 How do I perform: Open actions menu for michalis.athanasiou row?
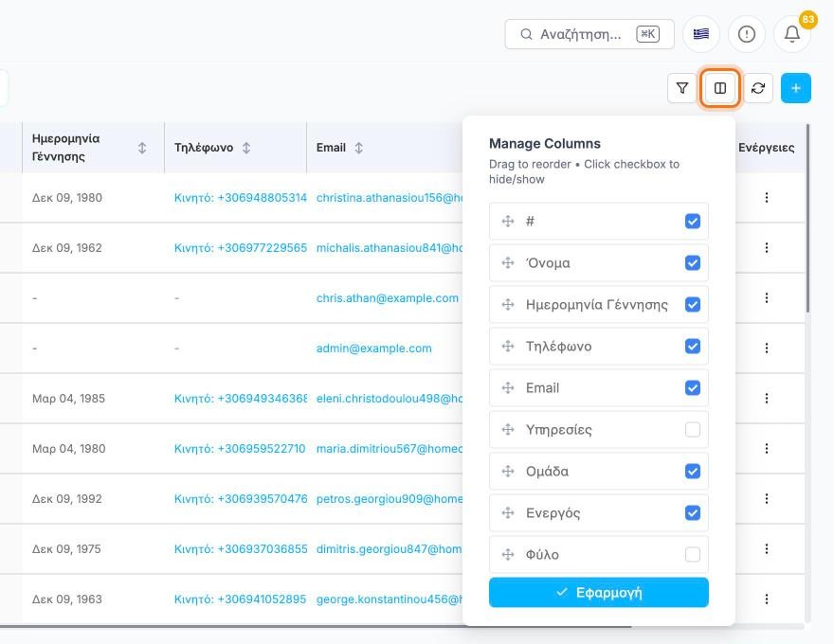tap(767, 247)
